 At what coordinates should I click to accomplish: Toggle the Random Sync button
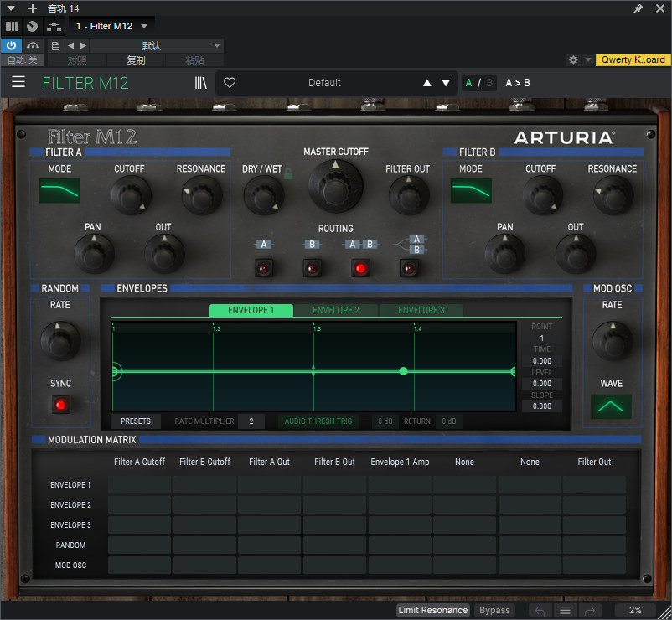point(60,405)
